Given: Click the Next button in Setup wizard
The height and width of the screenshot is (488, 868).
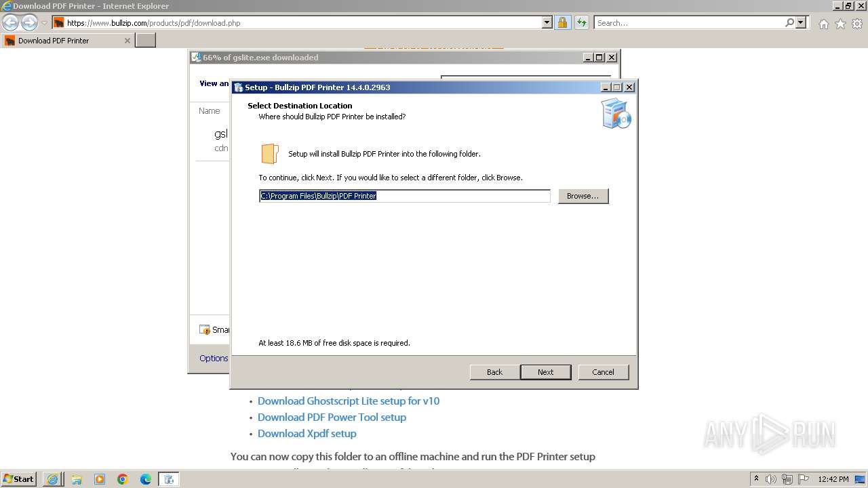Looking at the screenshot, I should 545,372.
